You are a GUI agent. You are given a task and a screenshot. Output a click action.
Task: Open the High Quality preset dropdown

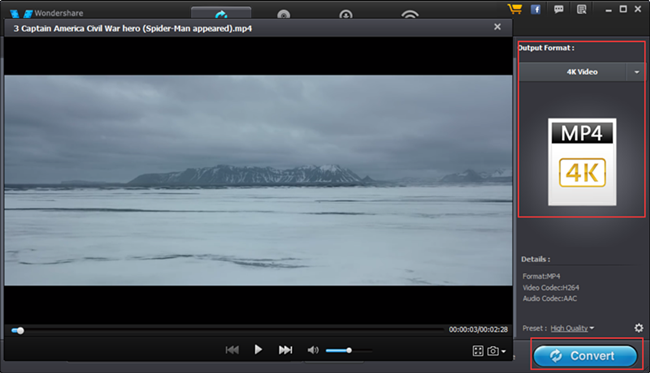point(572,328)
